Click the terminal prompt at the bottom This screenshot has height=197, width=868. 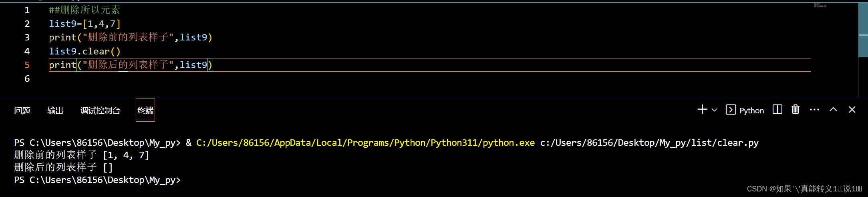pos(97,180)
